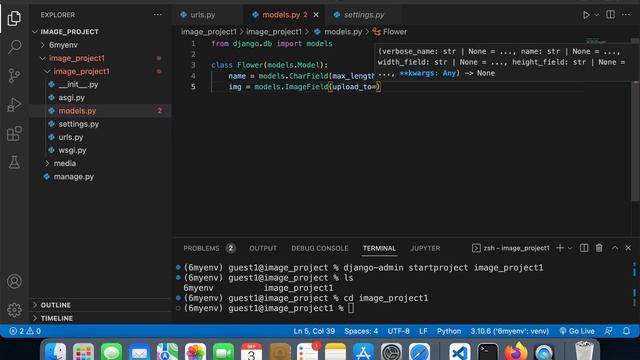Click the Flower class breadcrumb
Viewport: 640px width, 360px height.
[x=390, y=32]
